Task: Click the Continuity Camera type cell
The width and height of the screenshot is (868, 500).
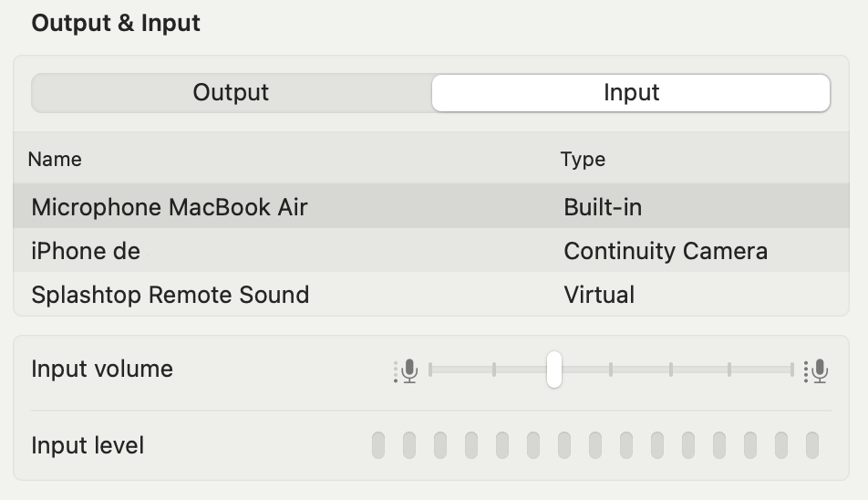Action: pos(666,251)
